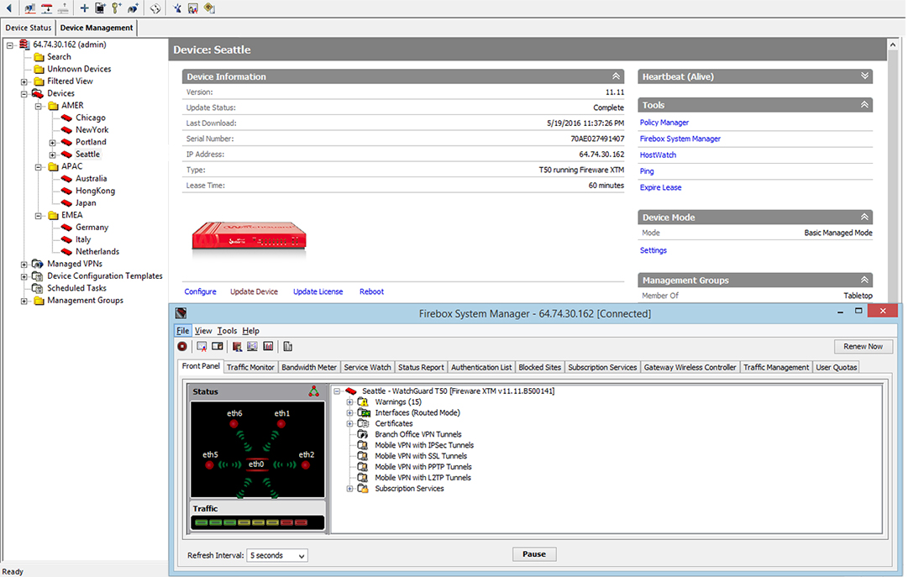Switch to the Device Status tab
This screenshot has height=577, width=924.
[x=29, y=28]
